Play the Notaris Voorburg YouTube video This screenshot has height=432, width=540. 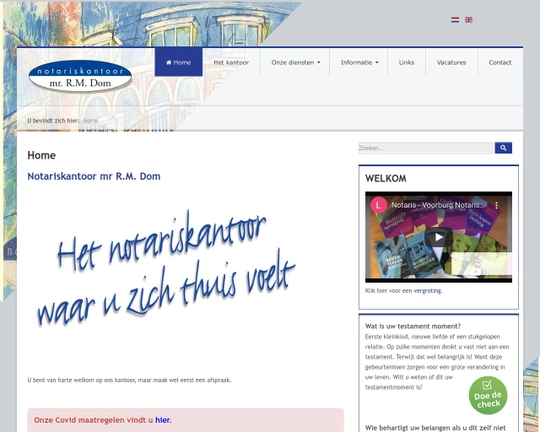tap(438, 237)
